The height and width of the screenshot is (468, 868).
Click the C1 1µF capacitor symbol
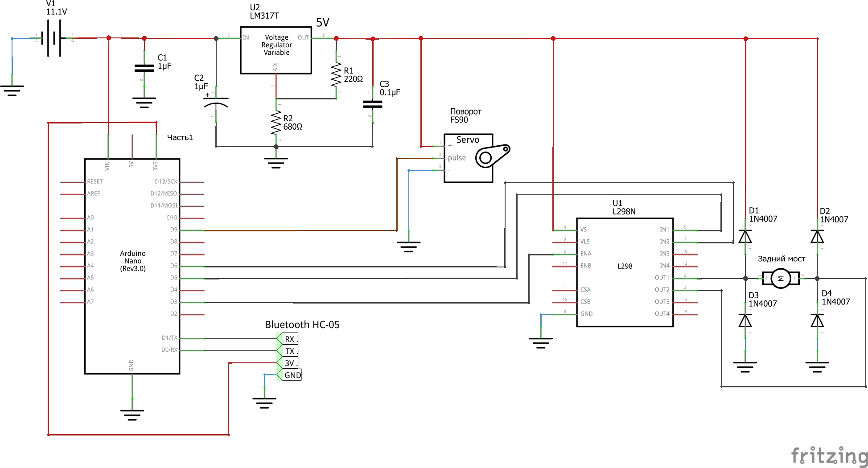click(144, 68)
